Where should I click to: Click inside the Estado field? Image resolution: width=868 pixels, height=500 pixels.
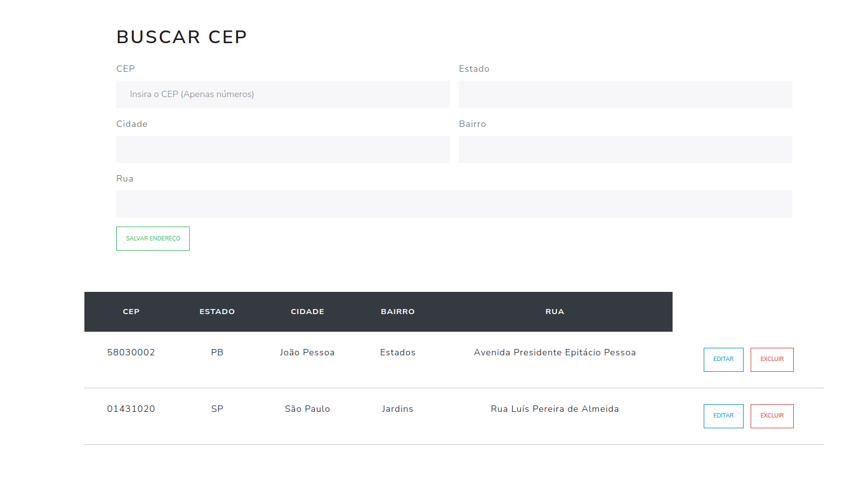click(x=625, y=94)
